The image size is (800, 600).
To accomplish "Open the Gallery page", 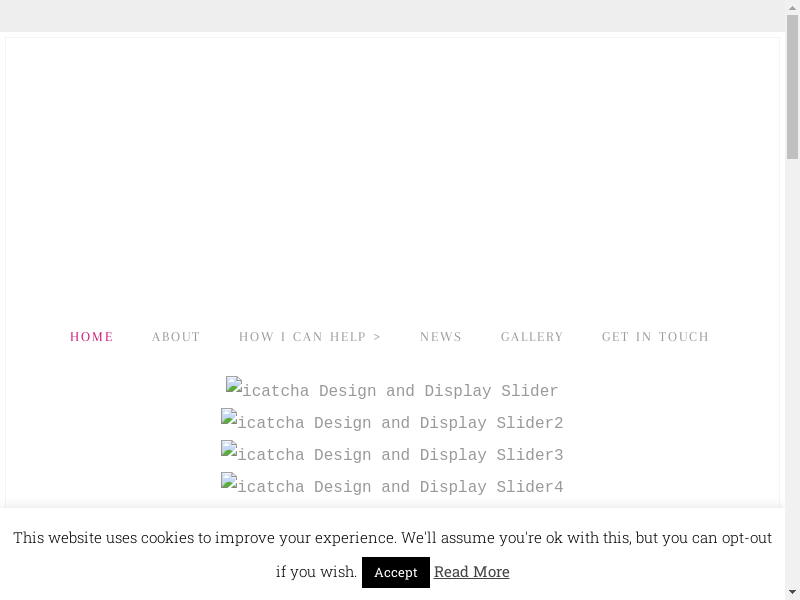I will [x=532, y=337].
